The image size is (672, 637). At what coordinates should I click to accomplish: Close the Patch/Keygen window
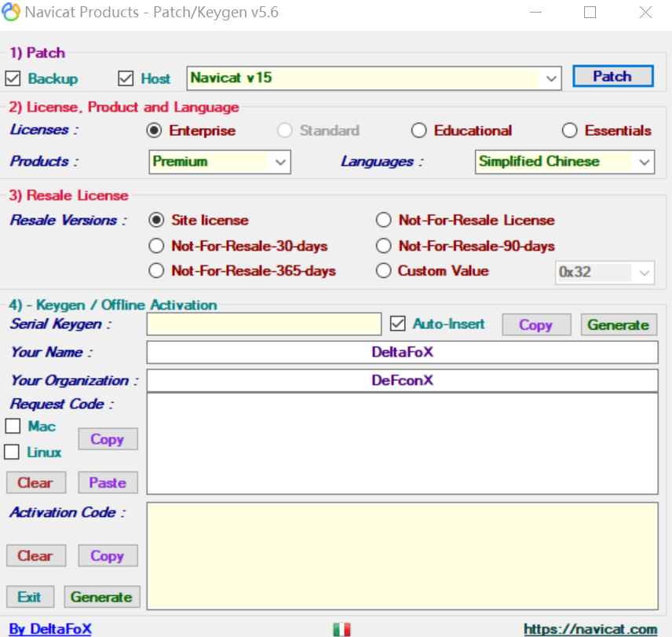(x=645, y=12)
